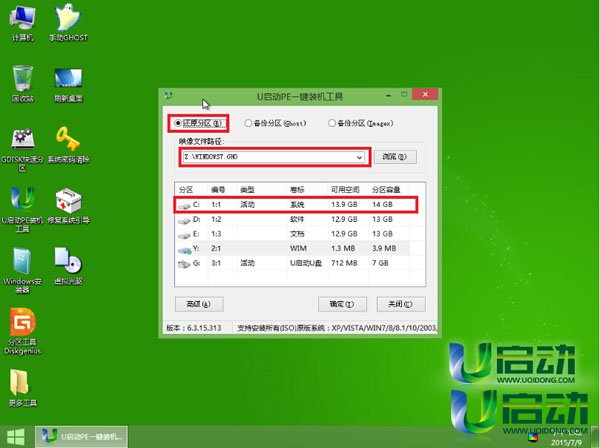Click the 分区 column header
Screen dimensions: 600x448
[x=186, y=190]
